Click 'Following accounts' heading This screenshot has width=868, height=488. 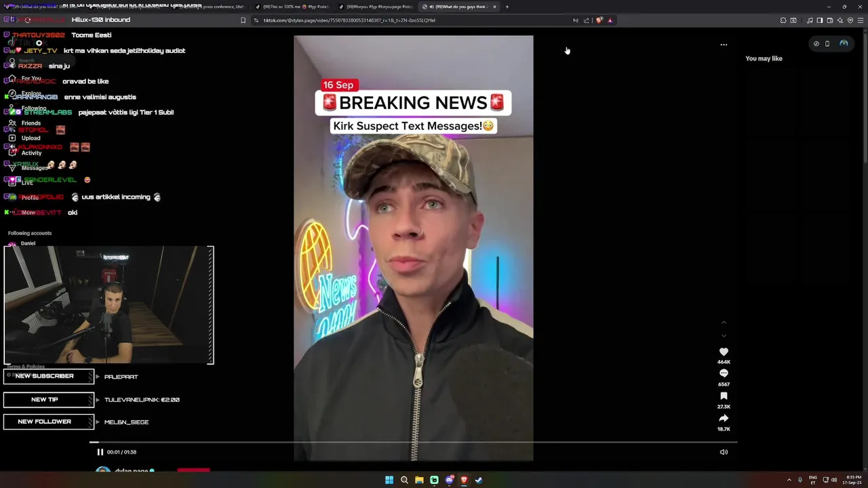(30, 233)
